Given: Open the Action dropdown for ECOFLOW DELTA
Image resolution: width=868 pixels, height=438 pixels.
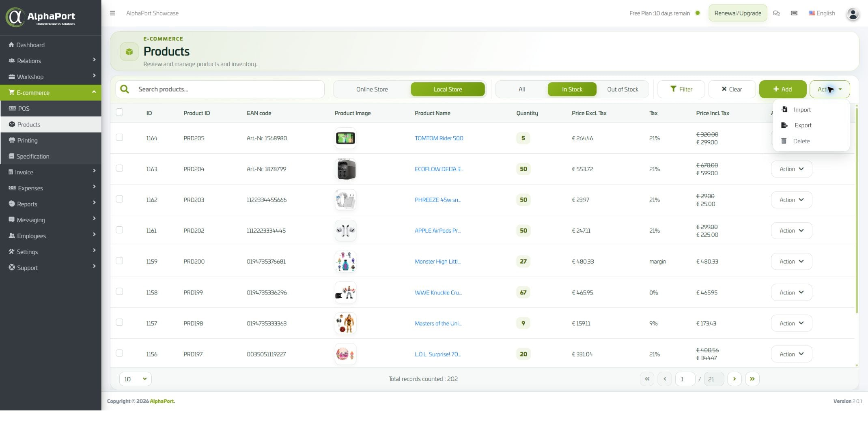Looking at the screenshot, I should coord(791,169).
